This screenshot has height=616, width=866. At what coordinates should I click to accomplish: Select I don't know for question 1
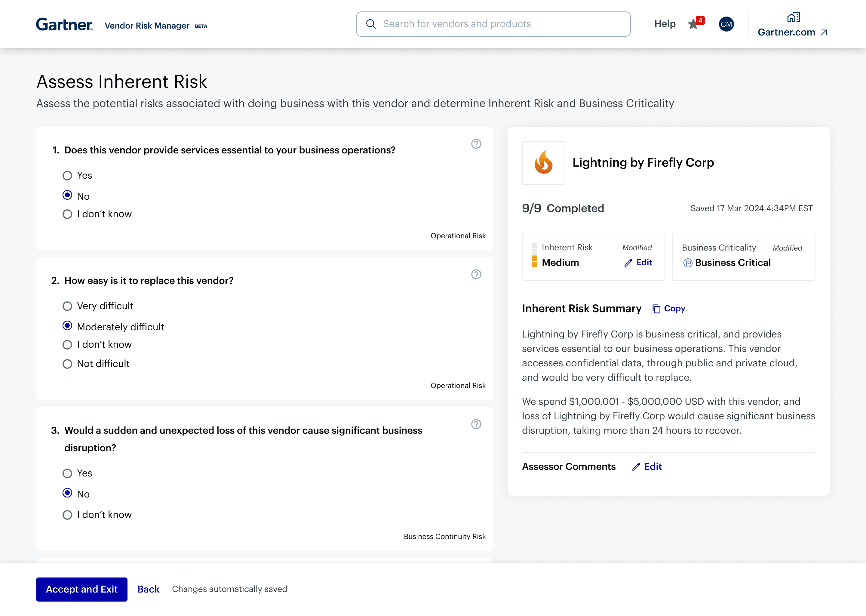67,214
